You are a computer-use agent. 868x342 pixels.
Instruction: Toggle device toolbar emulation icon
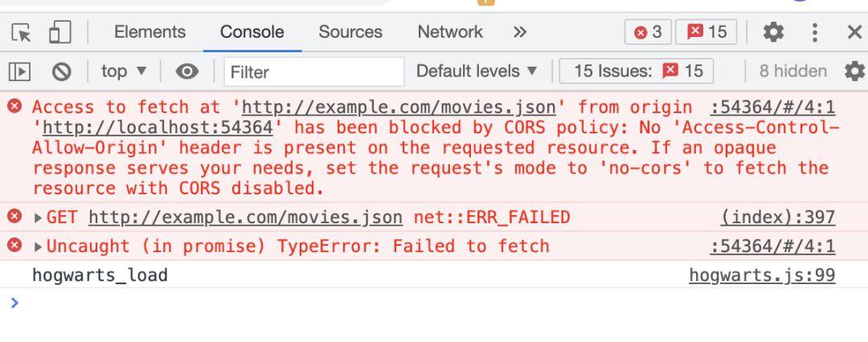[x=59, y=32]
